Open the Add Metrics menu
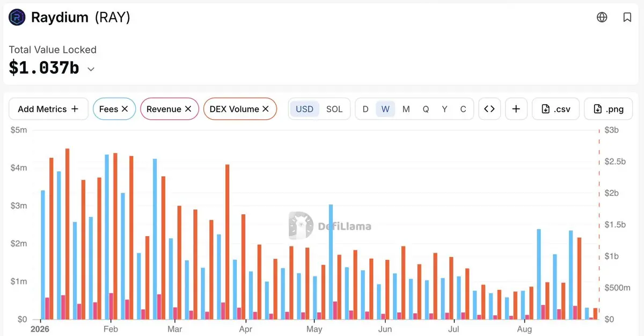This screenshot has width=644, height=336. (x=48, y=109)
